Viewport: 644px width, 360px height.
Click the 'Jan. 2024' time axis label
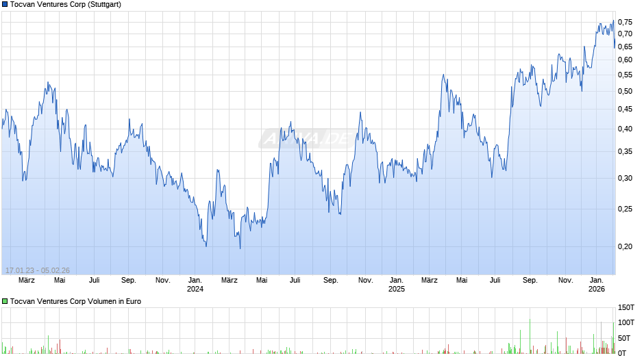pyautogui.click(x=195, y=285)
